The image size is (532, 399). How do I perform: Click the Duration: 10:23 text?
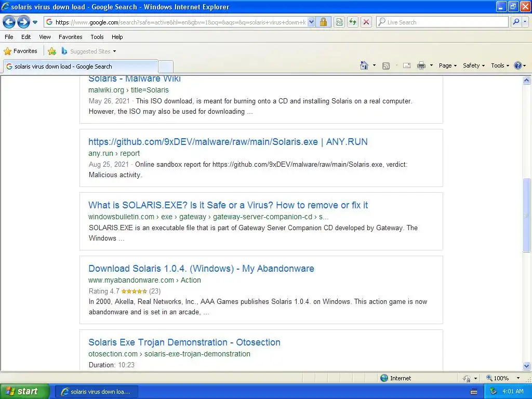pos(112,365)
